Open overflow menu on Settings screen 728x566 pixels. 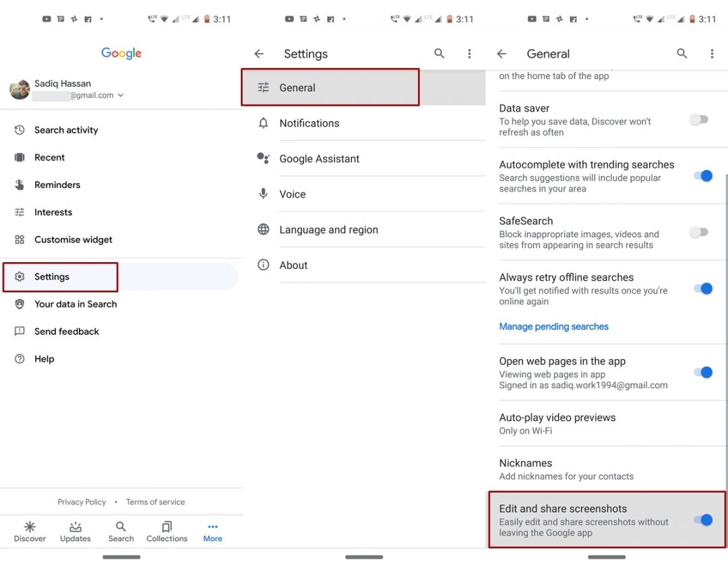click(469, 54)
